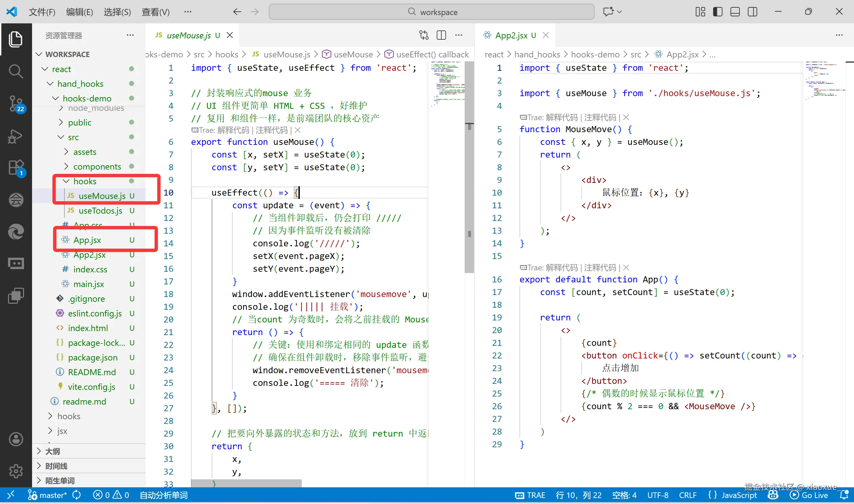This screenshot has height=504, width=854.
Task: Expand the 大纲 outline section
Action: coord(53,451)
